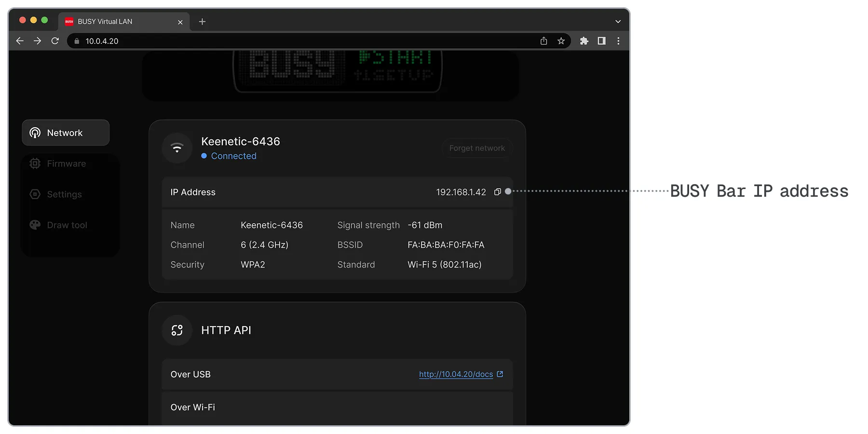Open the browser three-dot menu

[x=618, y=41]
